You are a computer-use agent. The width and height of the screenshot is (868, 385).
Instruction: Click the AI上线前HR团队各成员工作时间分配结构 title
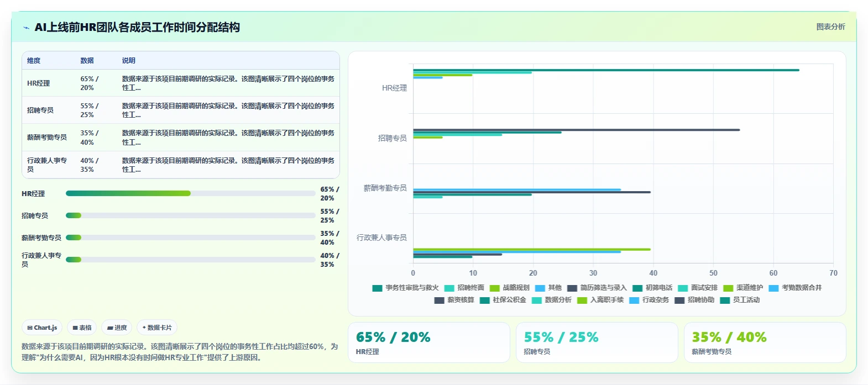137,27
